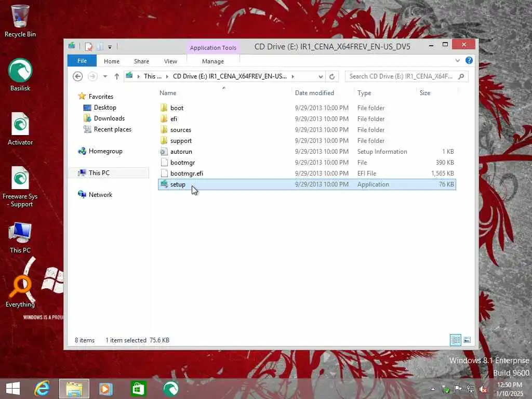Open address bar history dropdown
Image resolution: width=532 pixels, height=399 pixels.
[320, 76]
